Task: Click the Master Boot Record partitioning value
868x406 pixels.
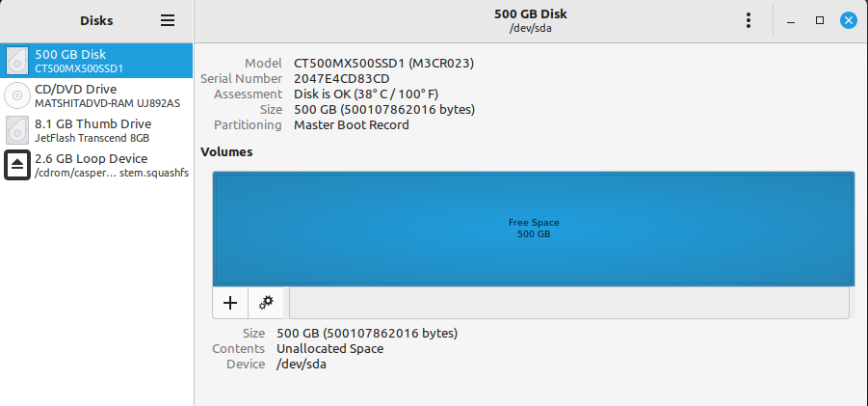Action: [x=352, y=125]
